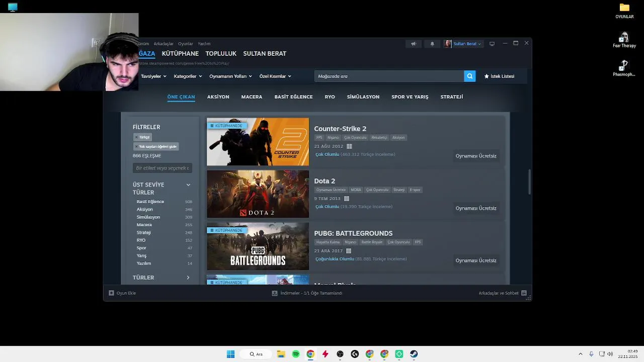The height and width of the screenshot is (362, 644).
Task: Open Oynamanın Yolları dropdown
Action: click(x=230, y=76)
